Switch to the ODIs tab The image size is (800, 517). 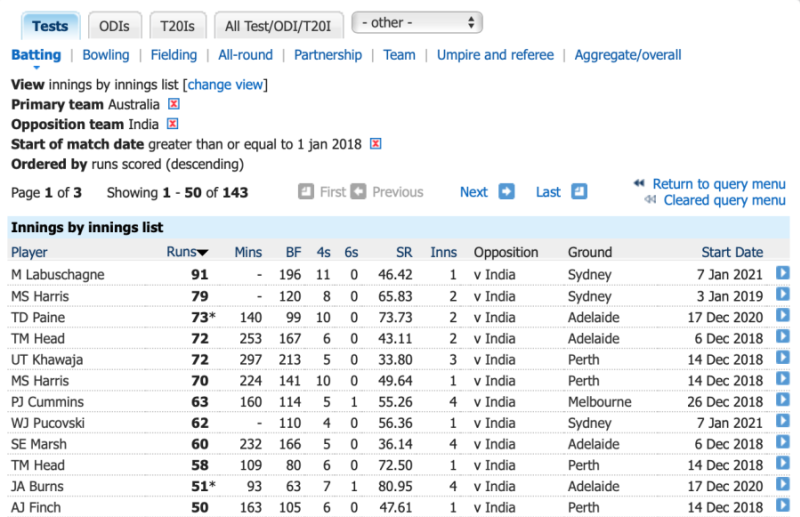tap(114, 25)
